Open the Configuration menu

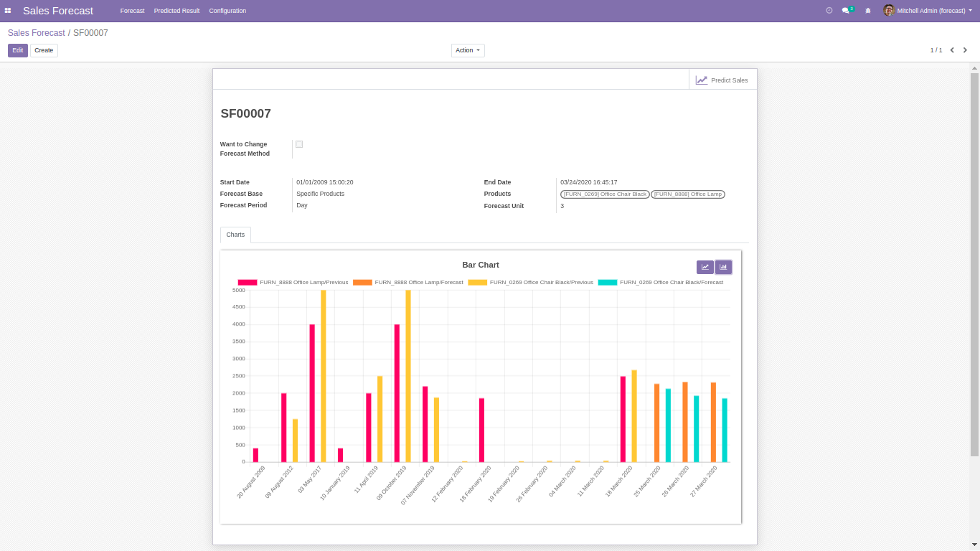coord(227,11)
